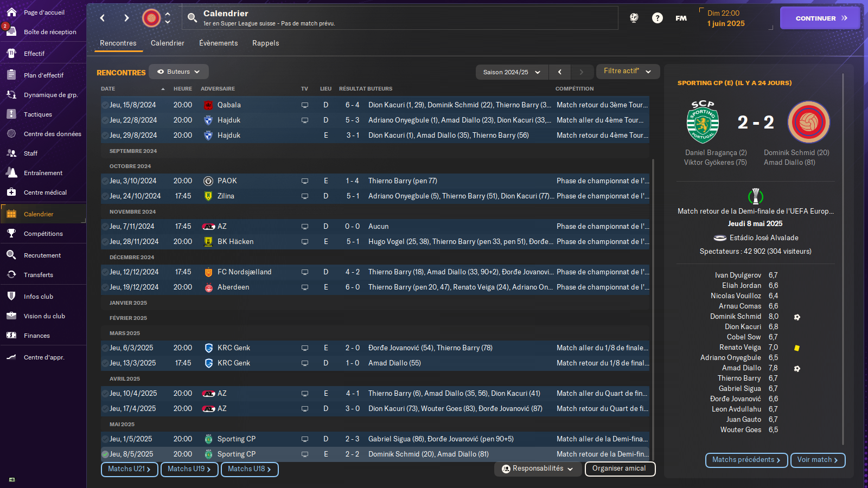Toggle the Buteurs view eye selector
The height and width of the screenshot is (488, 868).
pyautogui.click(x=178, y=72)
